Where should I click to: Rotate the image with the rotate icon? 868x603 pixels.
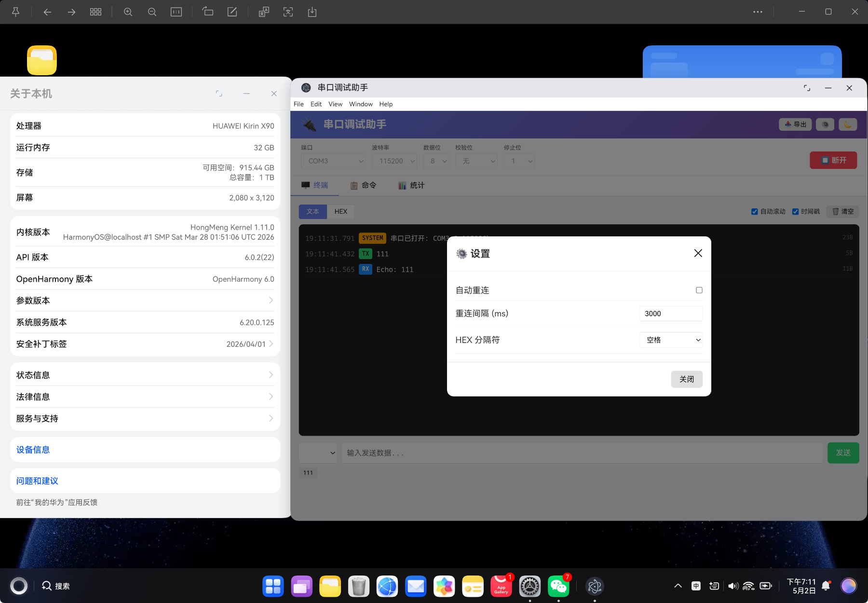click(208, 12)
